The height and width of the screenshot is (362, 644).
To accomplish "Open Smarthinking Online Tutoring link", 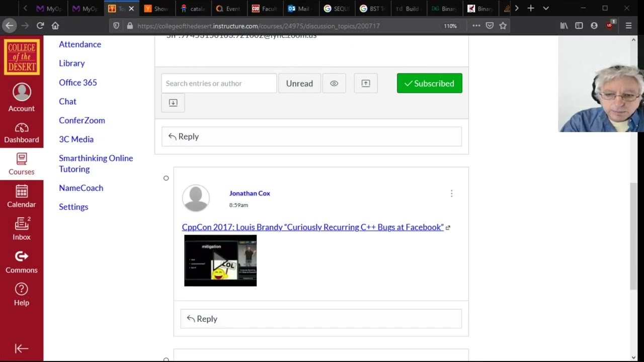I will coord(96,163).
